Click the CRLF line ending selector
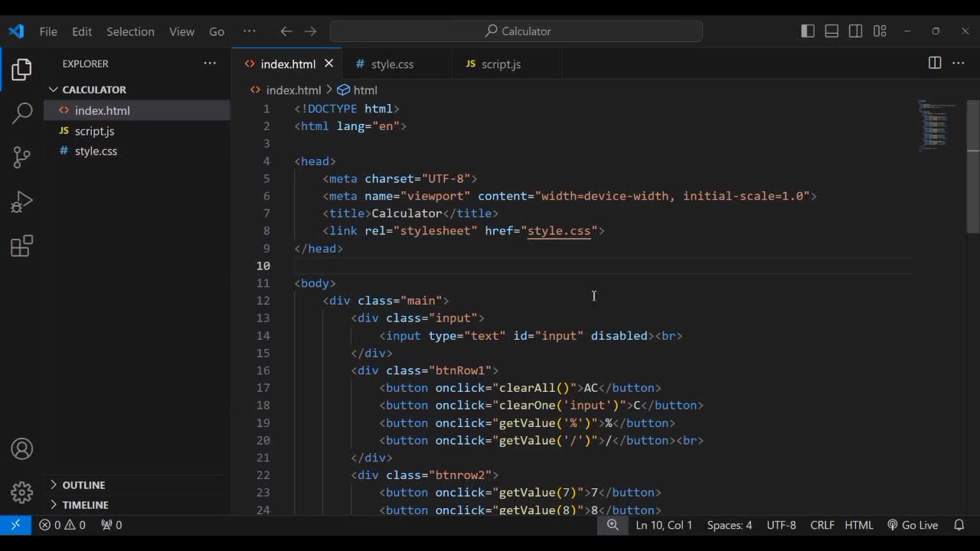 pos(822,525)
